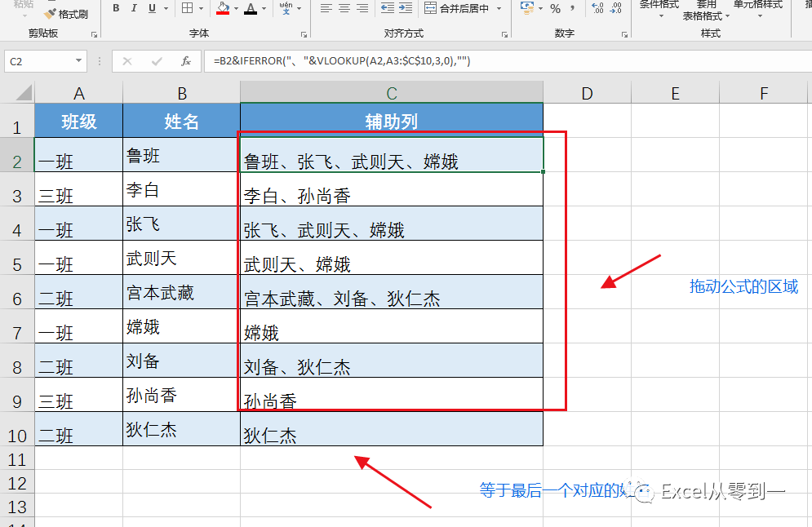Apply the fill color bucket

click(223, 8)
